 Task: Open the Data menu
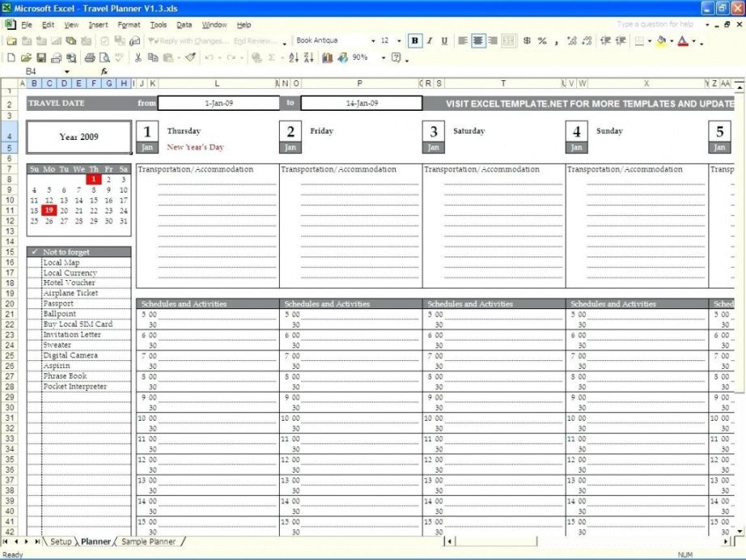click(184, 25)
